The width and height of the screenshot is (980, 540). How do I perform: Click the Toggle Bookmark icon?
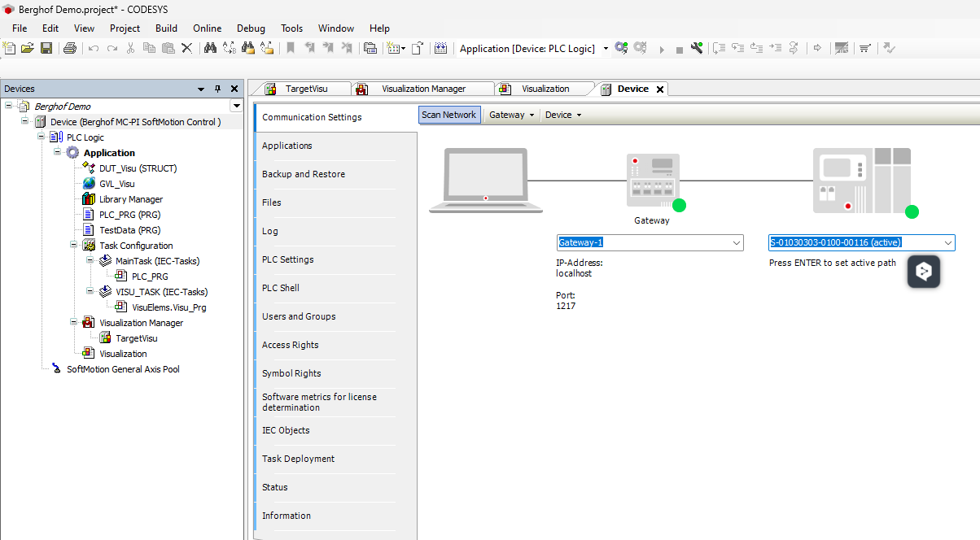(x=291, y=48)
